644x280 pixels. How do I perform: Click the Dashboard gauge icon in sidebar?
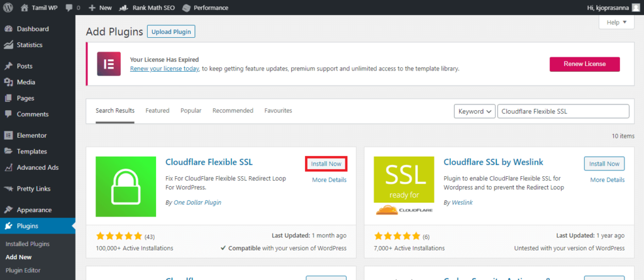click(x=8, y=29)
